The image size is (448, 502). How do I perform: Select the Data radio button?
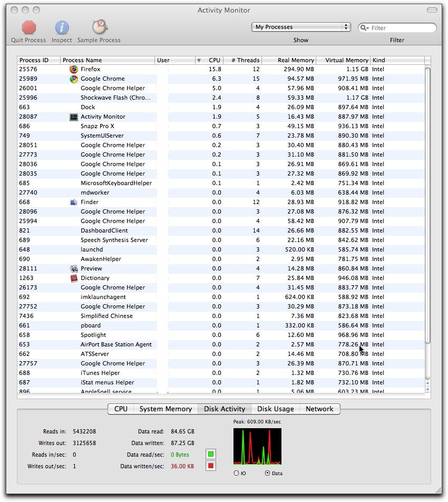[268, 473]
